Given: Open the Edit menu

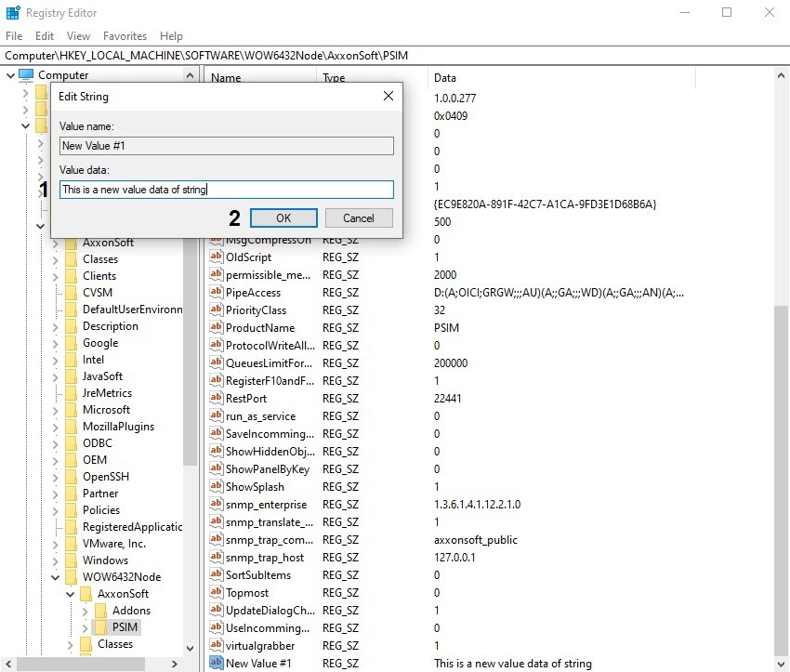Looking at the screenshot, I should (x=44, y=36).
